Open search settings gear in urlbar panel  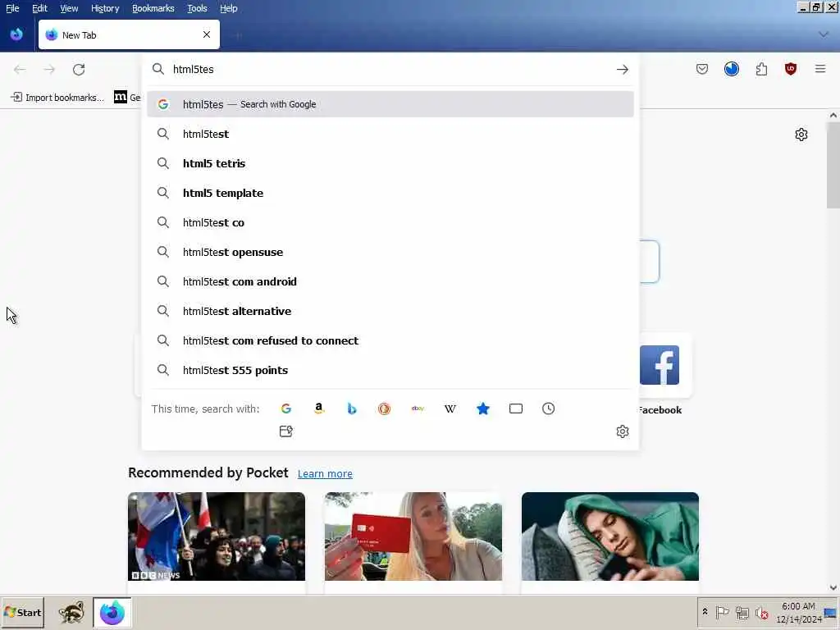[x=622, y=431]
